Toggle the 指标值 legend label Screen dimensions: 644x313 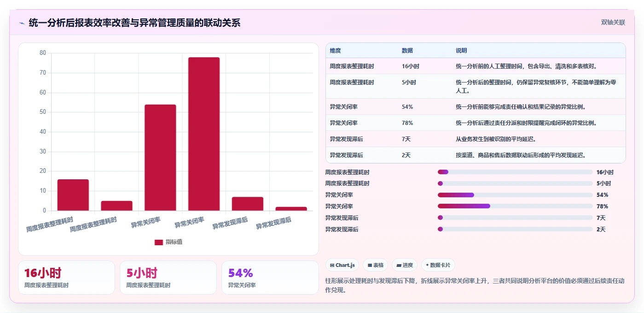tap(174, 242)
